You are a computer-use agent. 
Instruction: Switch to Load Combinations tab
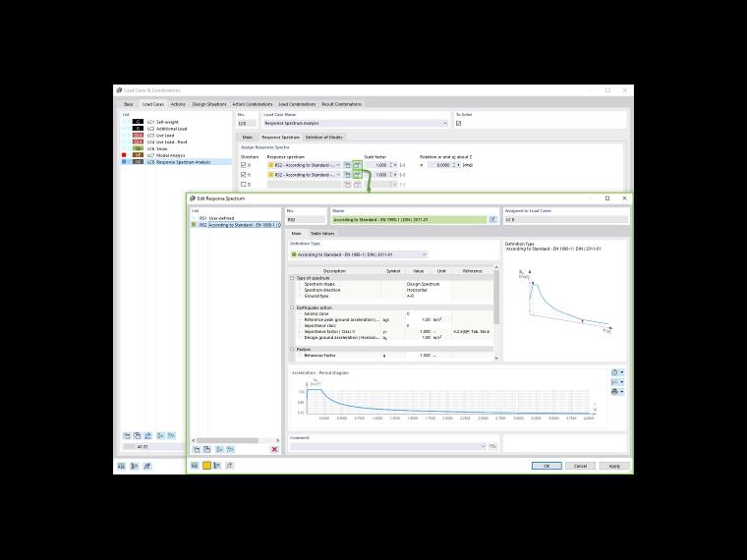coord(297,104)
